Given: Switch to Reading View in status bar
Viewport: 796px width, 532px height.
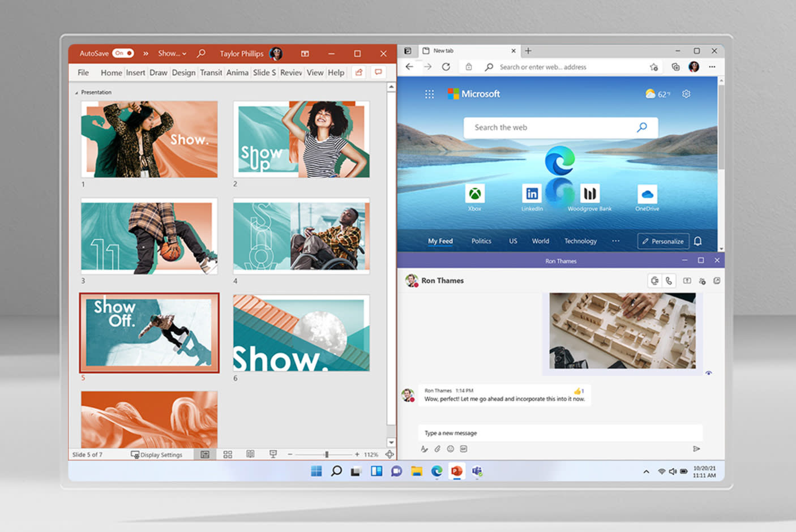Looking at the screenshot, I should pos(250,454).
